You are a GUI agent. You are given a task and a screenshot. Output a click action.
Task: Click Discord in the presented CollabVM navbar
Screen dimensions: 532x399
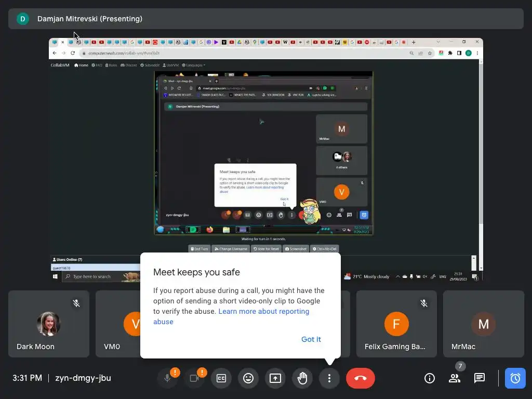129,65
